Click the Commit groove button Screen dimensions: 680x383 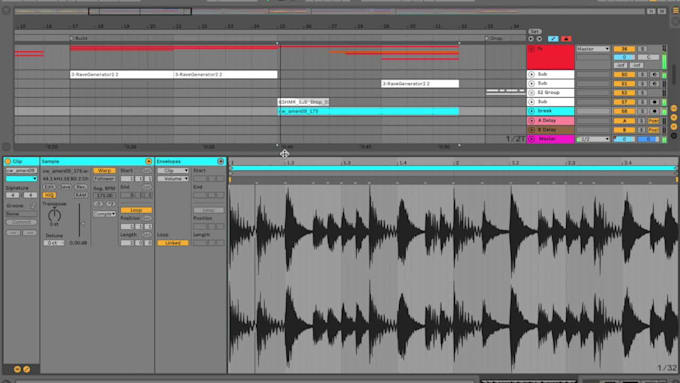[21, 222]
